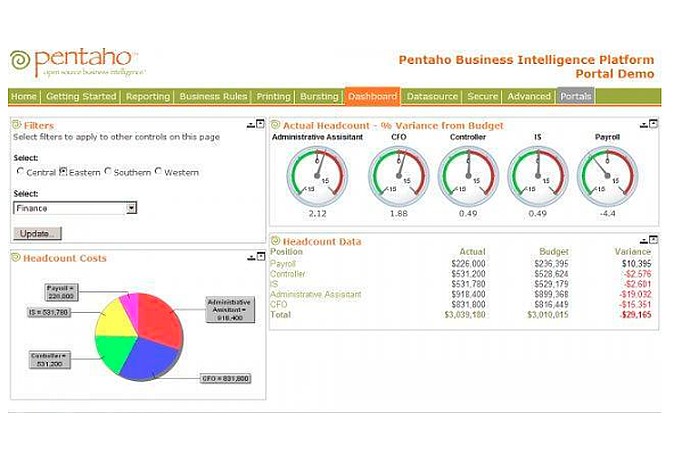Click the Variance column header
The image size is (690, 460).
tap(633, 252)
